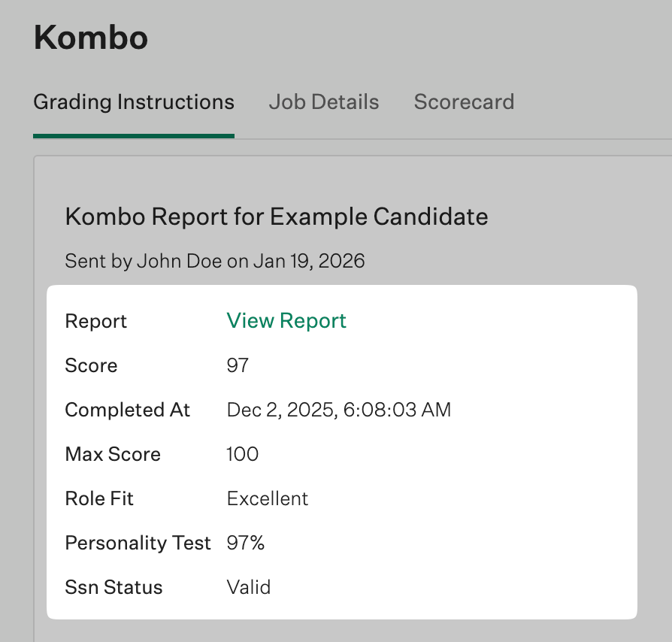Click the Max Score label
This screenshot has height=642, width=672.
[113, 455]
